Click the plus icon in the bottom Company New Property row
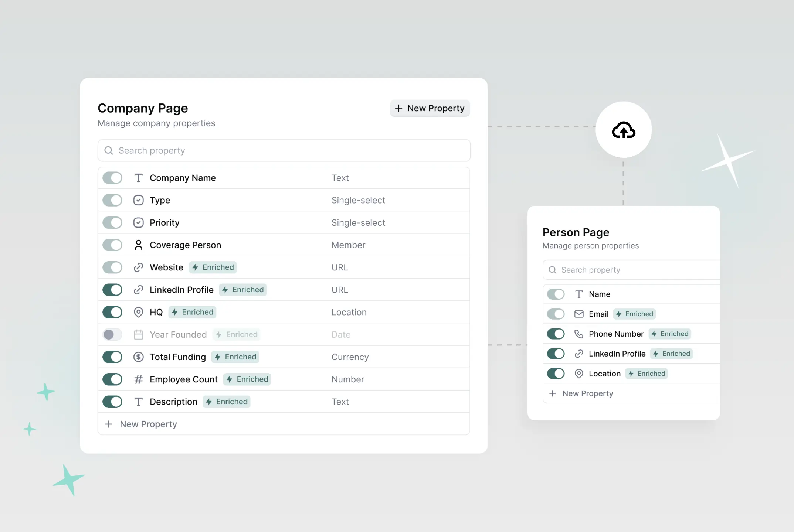This screenshot has height=532, width=794. pyautogui.click(x=109, y=424)
